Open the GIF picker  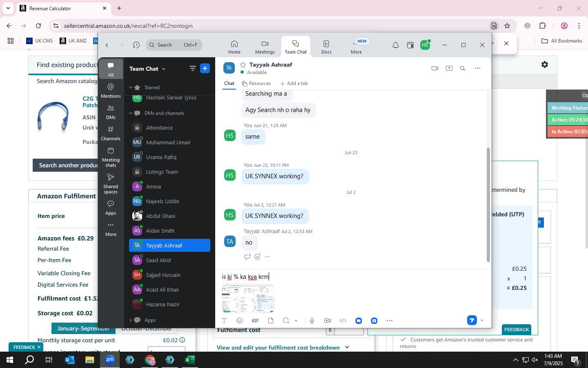pos(255,321)
